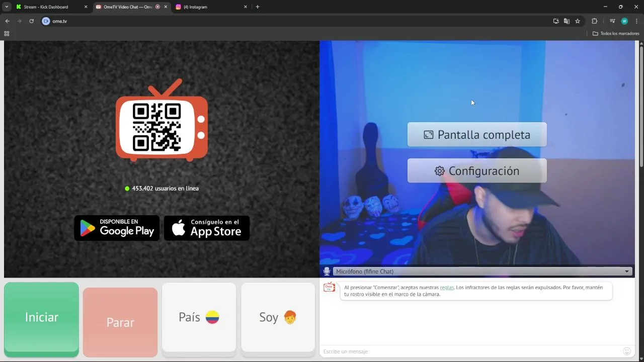Click the Colombia flag icon
The width and height of the screenshot is (644, 362).
[x=212, y=317]
